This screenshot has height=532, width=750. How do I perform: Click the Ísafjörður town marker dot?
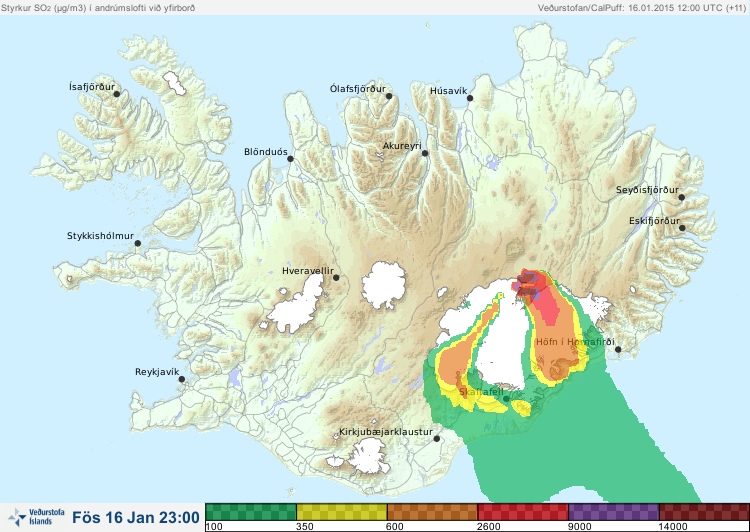click(116, 94)
